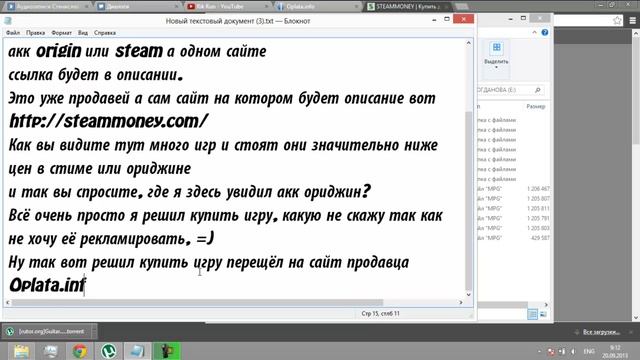Open the Вид menu in Notepad

click(x=83, y=33)
